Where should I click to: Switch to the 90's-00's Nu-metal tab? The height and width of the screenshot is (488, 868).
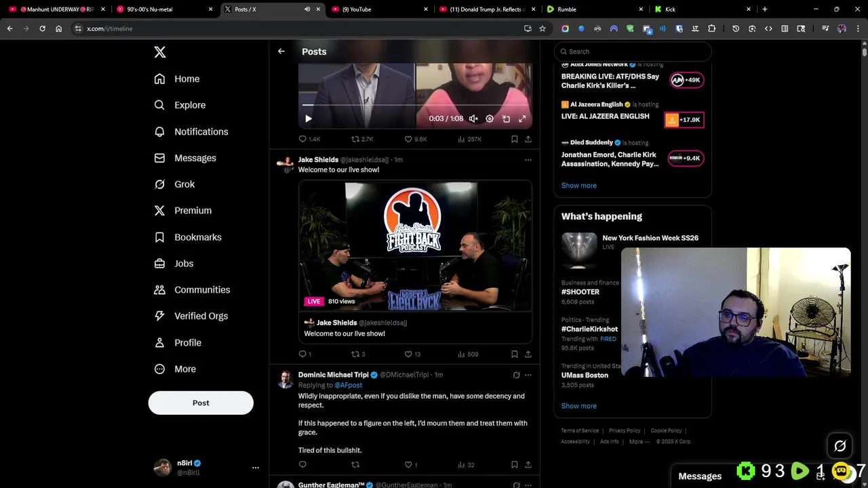point(164,9)
